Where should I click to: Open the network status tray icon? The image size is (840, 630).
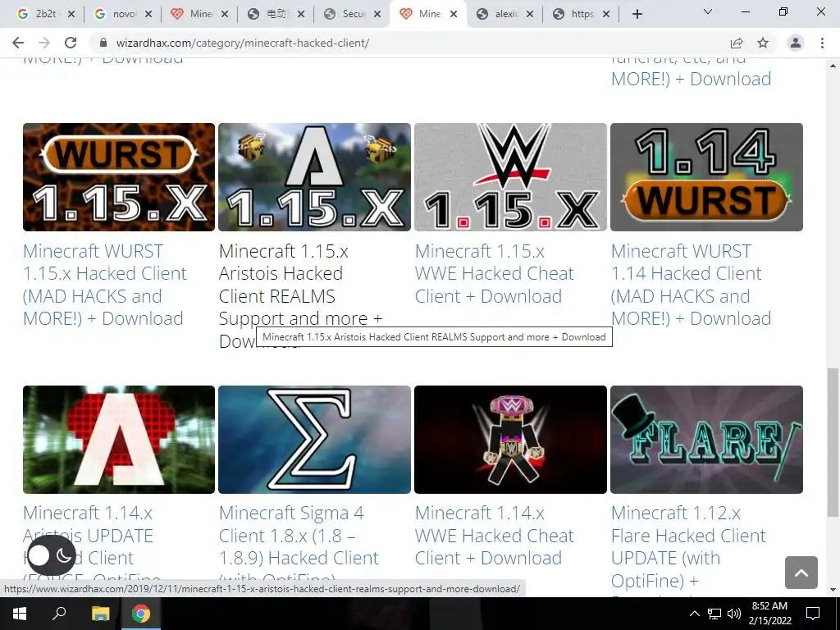pyautogui.click(x=714, y=614)
